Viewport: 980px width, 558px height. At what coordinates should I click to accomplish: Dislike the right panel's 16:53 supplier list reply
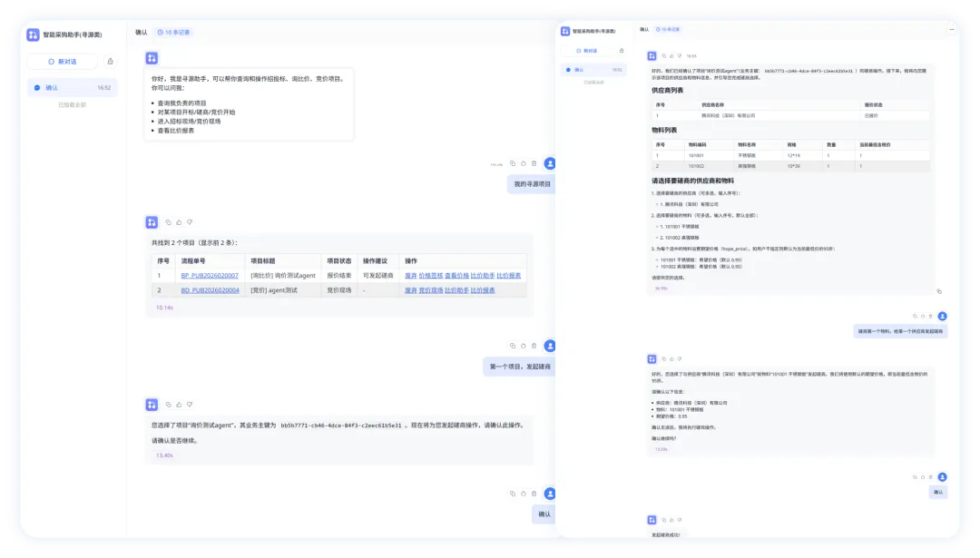coord(680,56)
